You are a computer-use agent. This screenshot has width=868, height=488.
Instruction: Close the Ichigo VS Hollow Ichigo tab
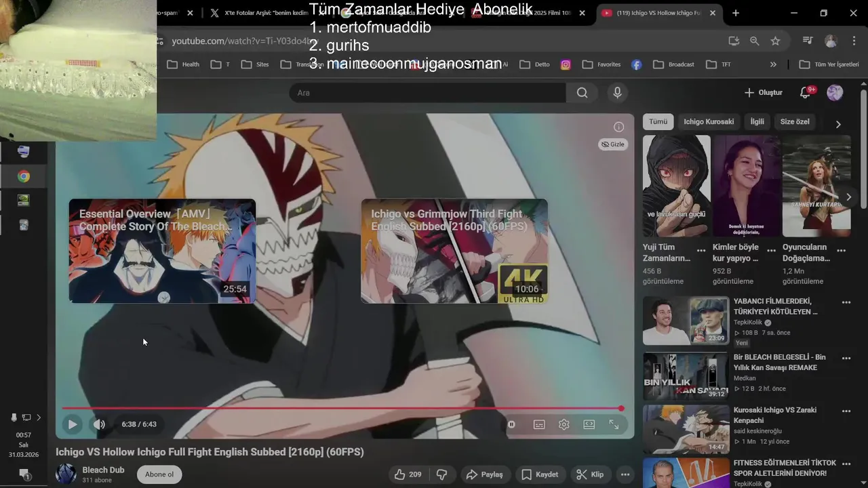pyautogui.click(x=714, y=13)
